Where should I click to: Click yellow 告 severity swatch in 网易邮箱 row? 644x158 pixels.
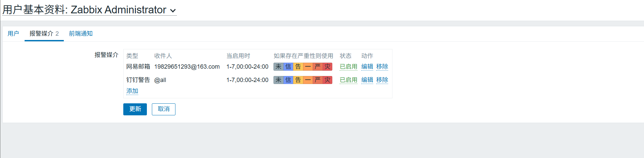(298, 67)
